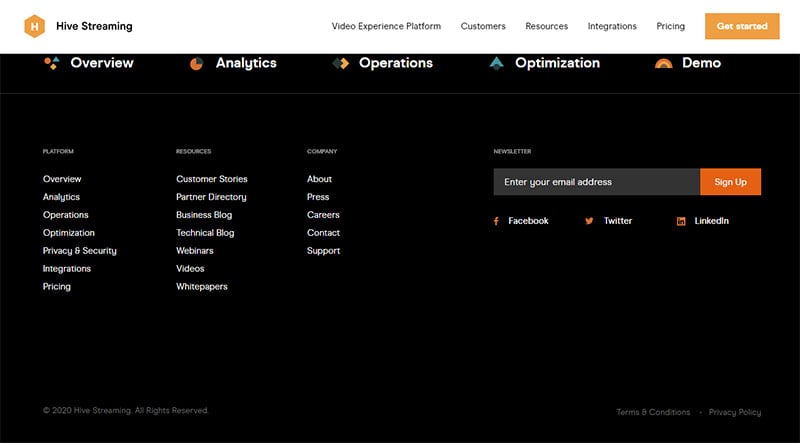Viewport: 800px width, 443px height.
Task: Click the RESOURCES column heading
Action: (x=193, y=152)
